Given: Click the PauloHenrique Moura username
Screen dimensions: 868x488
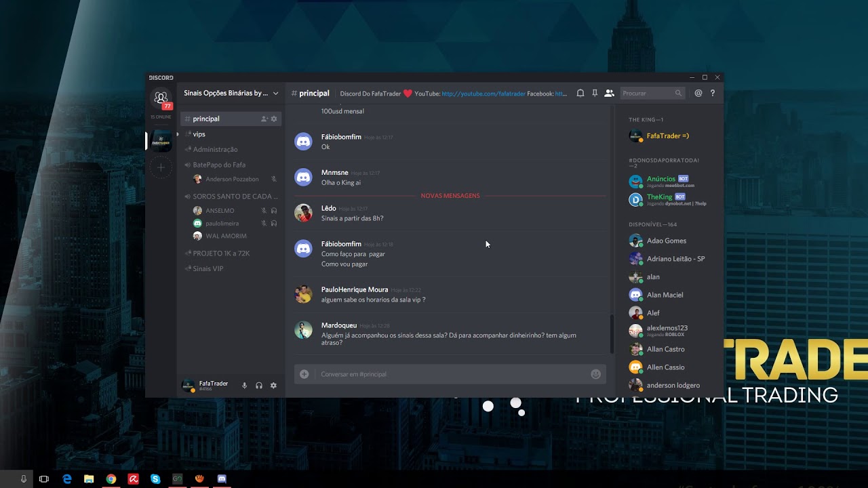Looking at the screenshot, I should click(355, 289).
